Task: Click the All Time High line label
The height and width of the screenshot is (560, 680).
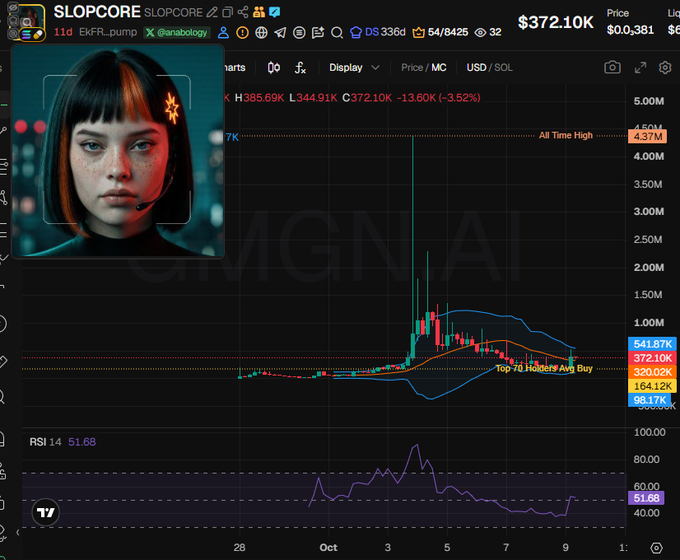Action: coord(566,135)
